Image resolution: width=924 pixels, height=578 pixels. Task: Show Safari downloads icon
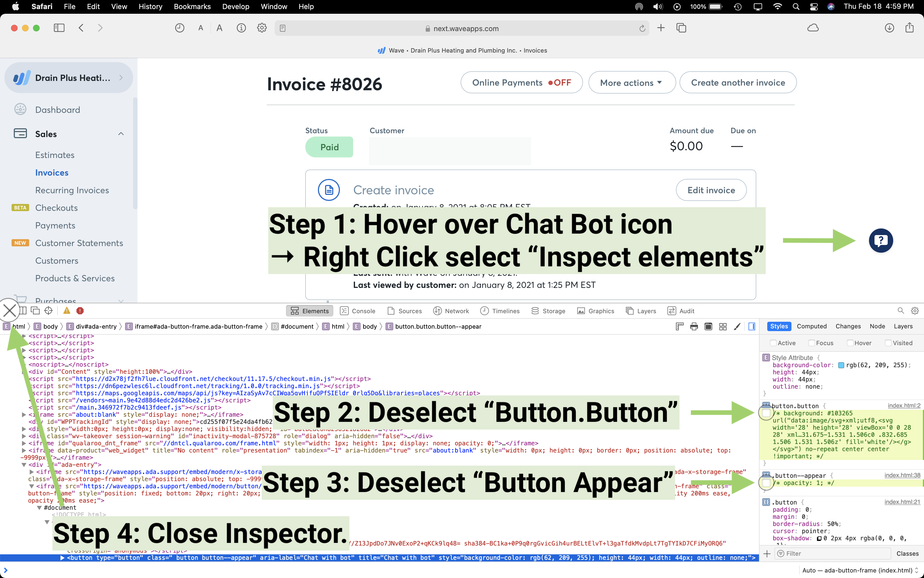coord(889,28)
